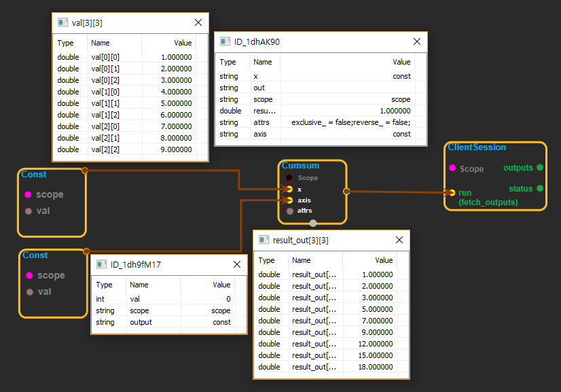Select the ClientSession node title
Screen dimensions: 561x392
(476, 147)
